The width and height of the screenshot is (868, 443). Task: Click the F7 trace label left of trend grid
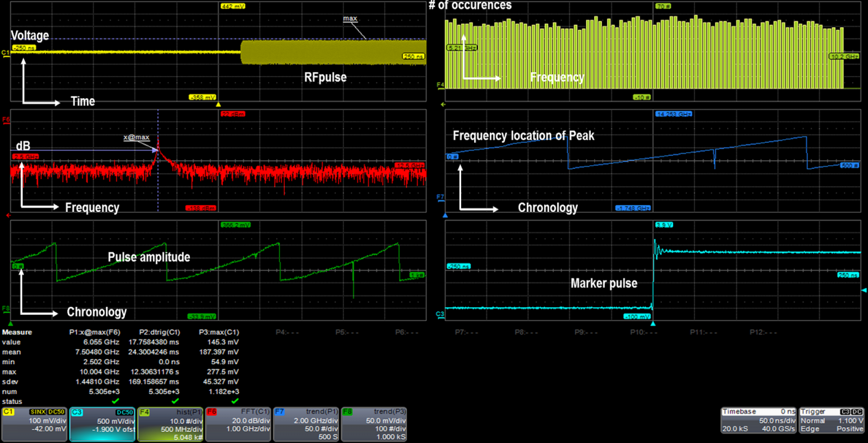pos(440,197)
